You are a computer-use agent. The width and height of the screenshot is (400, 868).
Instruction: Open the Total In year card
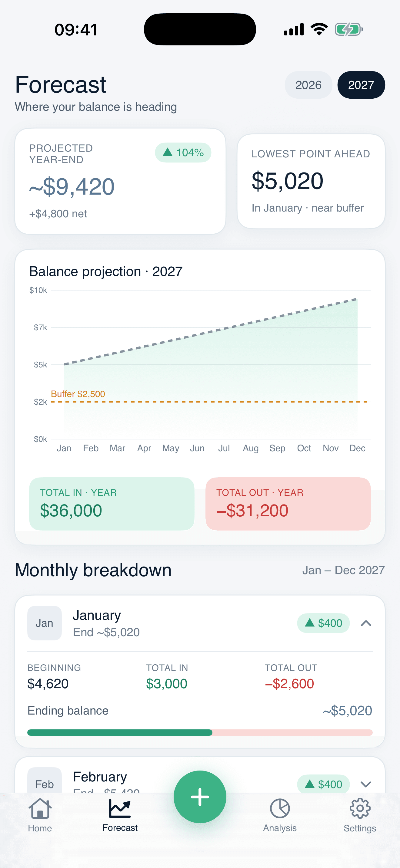[x=112, y=504]
